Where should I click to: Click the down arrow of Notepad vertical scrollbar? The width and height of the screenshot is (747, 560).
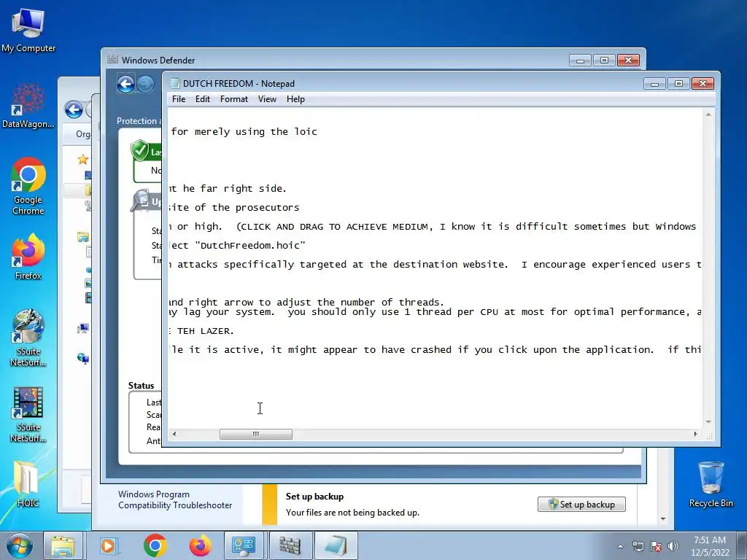pos(708,422)
